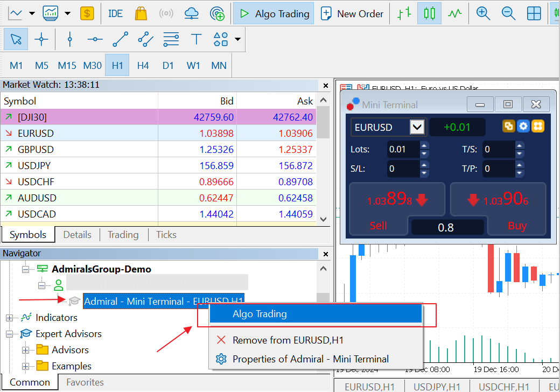Image resolution: width=560 pixels, height=392 pixels.
Task: Expand the Indicators tree node
Action: pos(9,318)
